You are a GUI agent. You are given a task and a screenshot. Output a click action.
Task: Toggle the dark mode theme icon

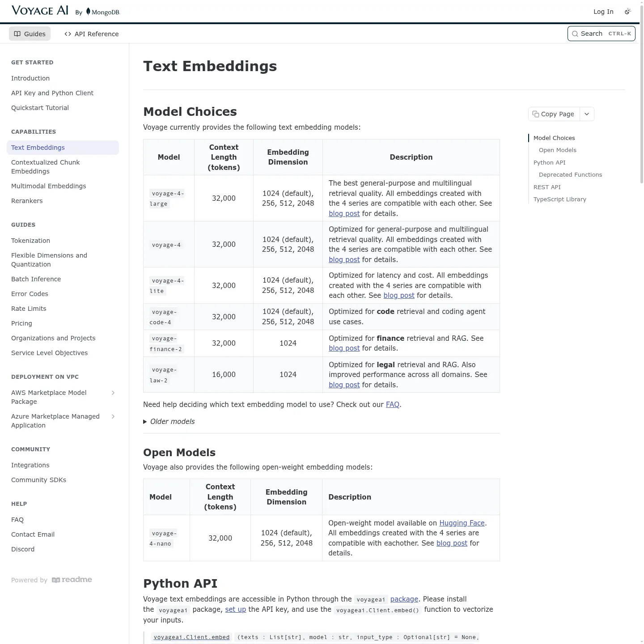pyautogui.click(x=628, y=12)
